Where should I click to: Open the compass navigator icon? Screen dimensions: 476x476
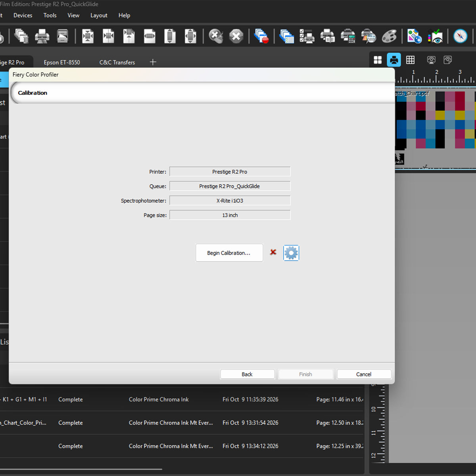[460, 36]
